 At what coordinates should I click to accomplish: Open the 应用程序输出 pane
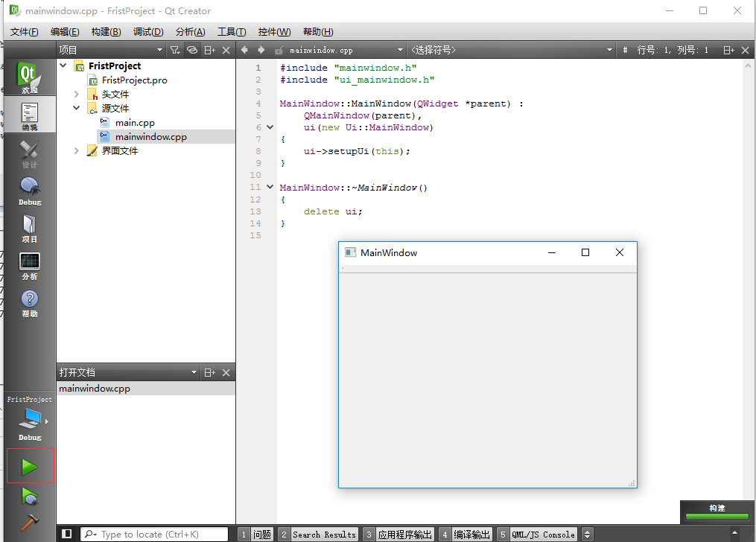398,535
